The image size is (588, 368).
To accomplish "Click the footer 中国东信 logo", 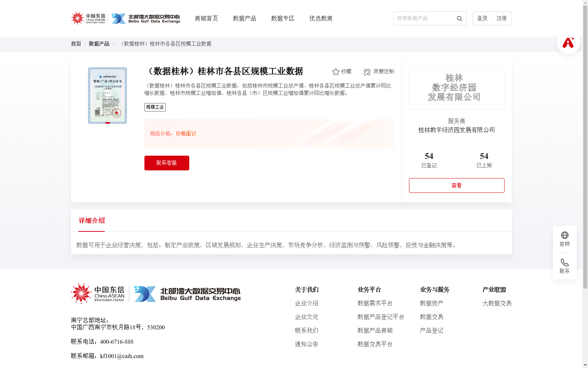I will [x=98, y=294].
